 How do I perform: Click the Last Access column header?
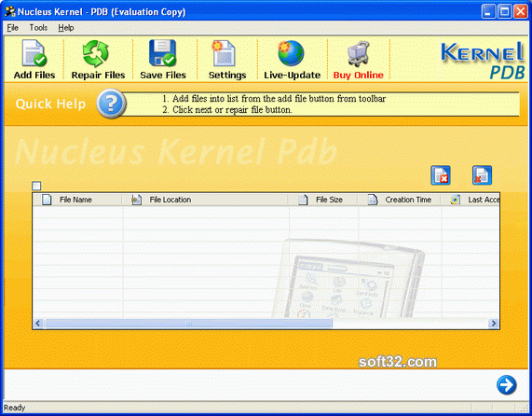(471, 200)
